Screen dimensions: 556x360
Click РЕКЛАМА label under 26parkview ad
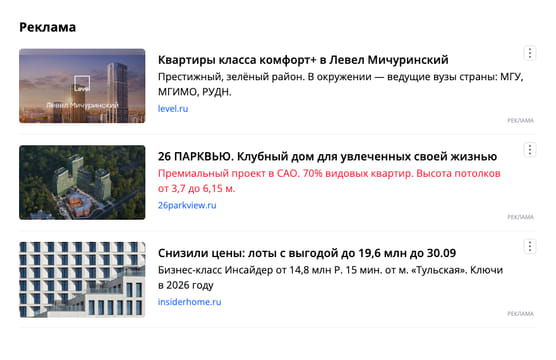(x=520, y=217)
